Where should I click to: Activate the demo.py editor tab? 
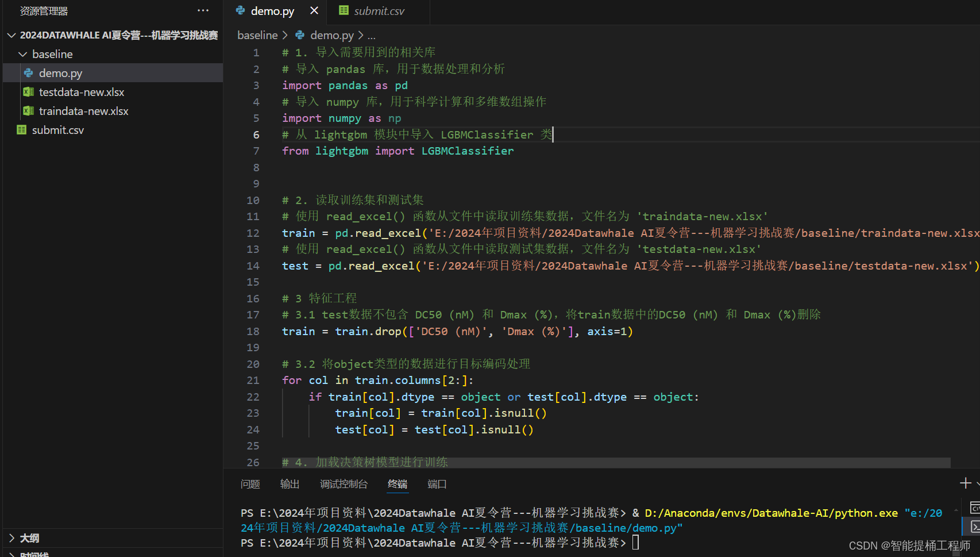click(x=276, y=11)
